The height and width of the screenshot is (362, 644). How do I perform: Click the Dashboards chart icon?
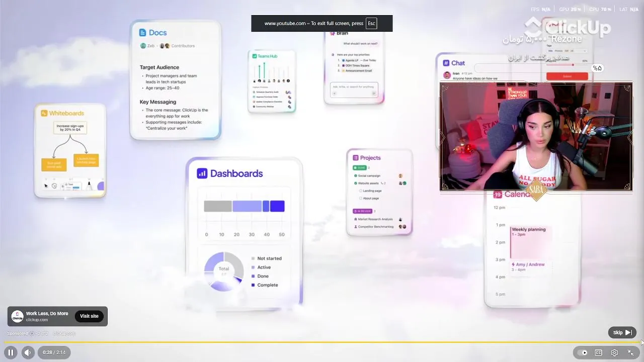(x=202, y=173)
